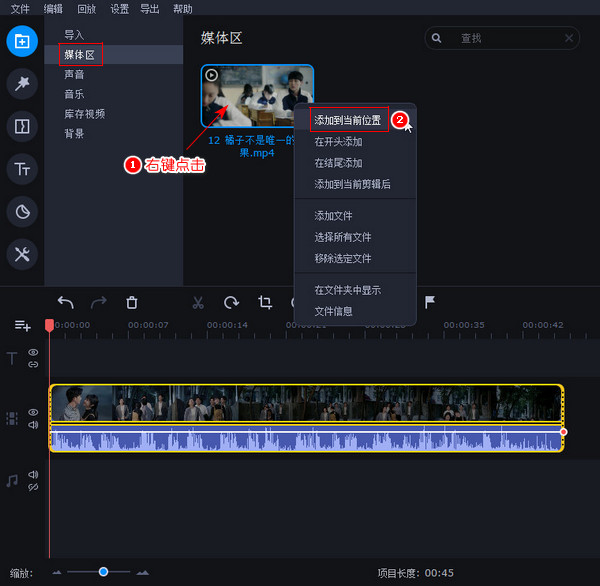Select the video clip on timeline
This screenshot has height=586, width=600.
coord(306,403)
